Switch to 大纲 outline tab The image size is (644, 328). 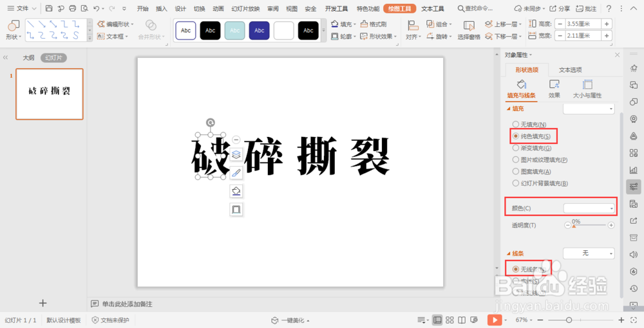28,58
